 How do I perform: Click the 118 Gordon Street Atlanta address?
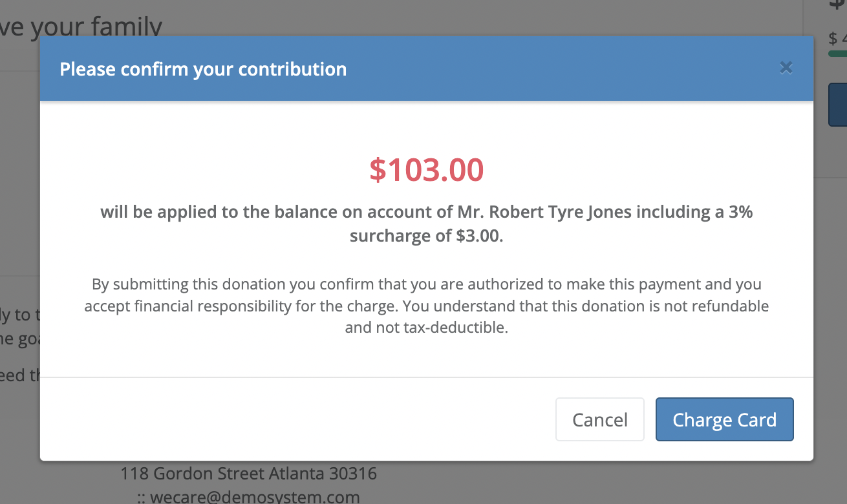coord(248,474)
